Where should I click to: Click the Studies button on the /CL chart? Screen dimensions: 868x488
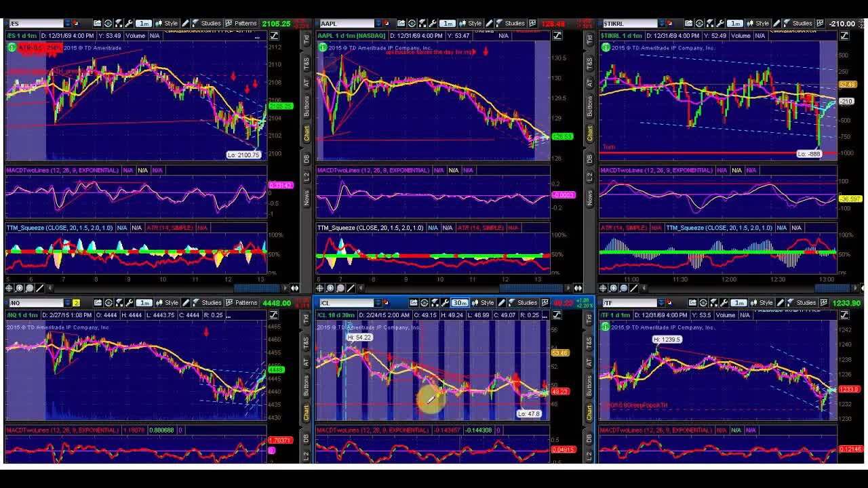tap(523, 303)
